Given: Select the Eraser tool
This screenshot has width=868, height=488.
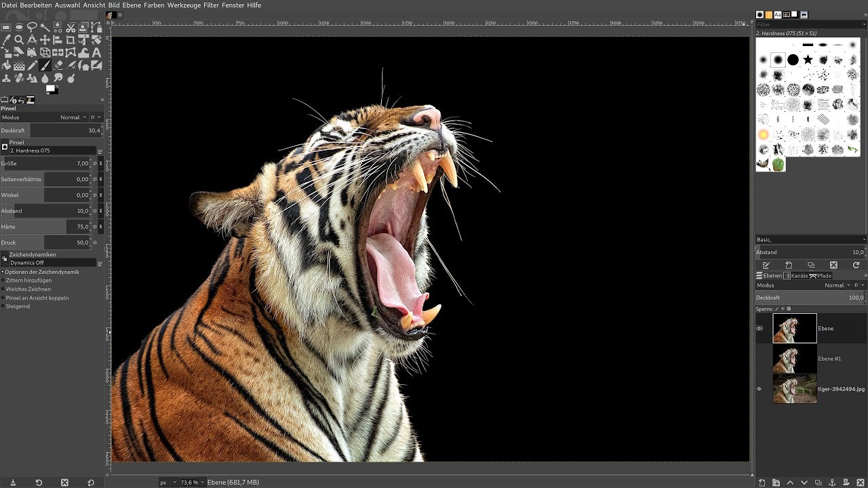Looking at the screenshot, I should coord(58,66).
